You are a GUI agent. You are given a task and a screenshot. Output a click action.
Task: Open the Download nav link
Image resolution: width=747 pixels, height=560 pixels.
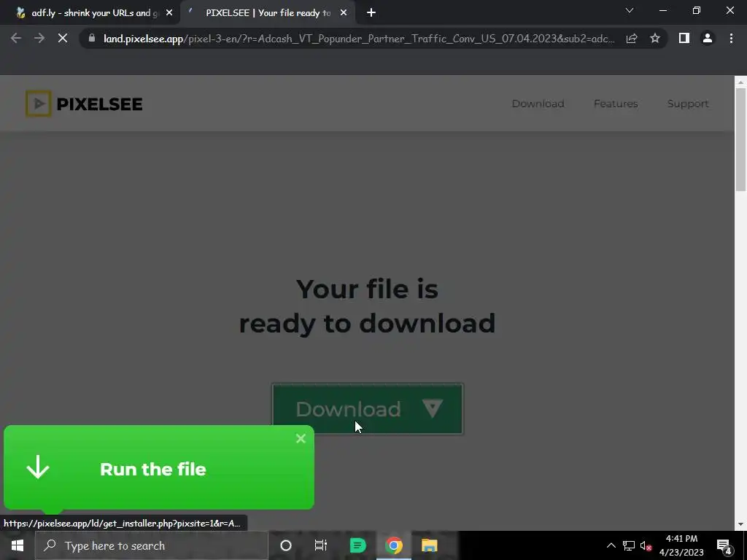(x=538, y=104)
